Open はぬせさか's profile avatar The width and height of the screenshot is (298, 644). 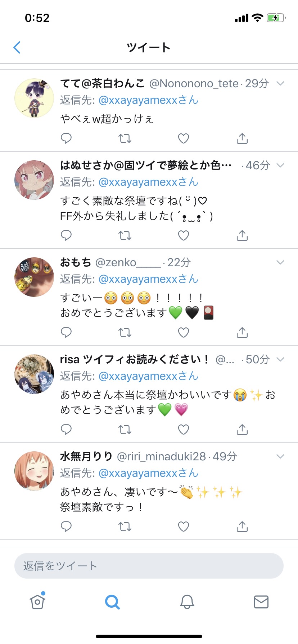[x=34, y=180]
